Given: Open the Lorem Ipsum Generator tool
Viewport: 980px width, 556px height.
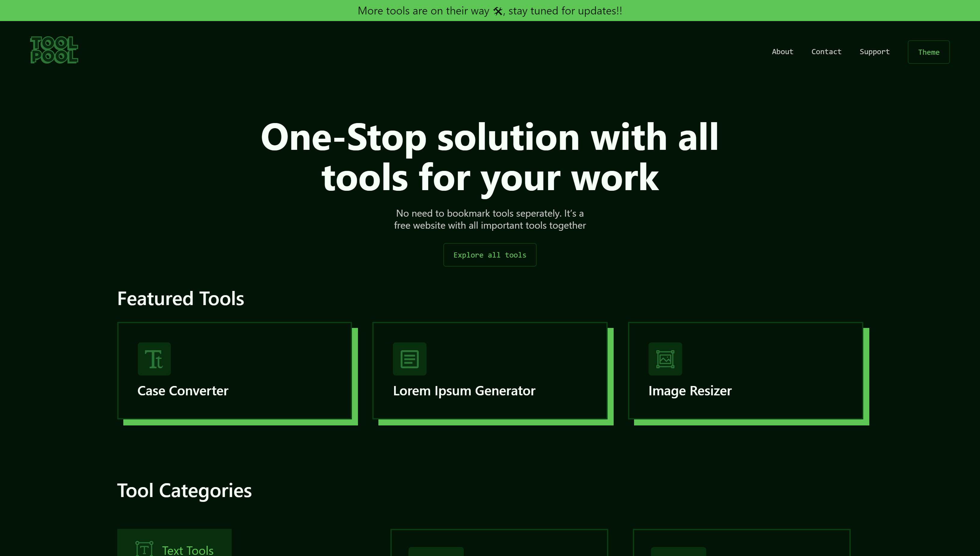Looking at the screenshot, I should pyautogui.click(x=490, y=371).
